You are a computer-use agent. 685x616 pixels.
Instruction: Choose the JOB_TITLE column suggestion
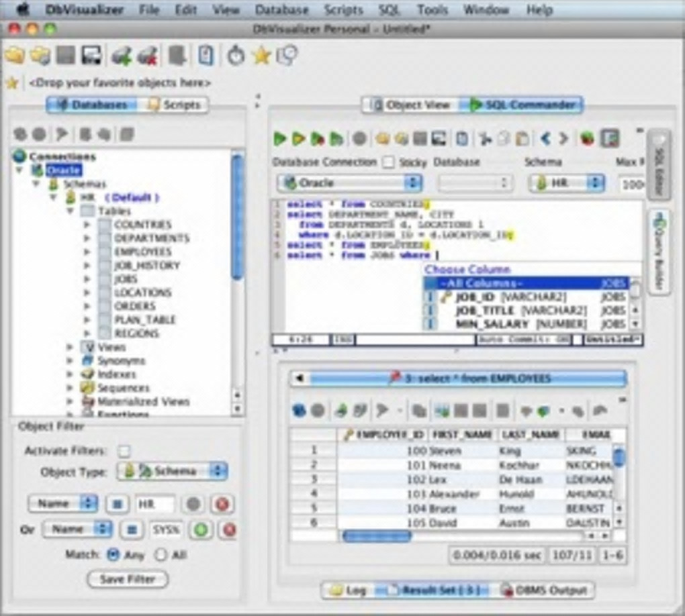(527, 311)
